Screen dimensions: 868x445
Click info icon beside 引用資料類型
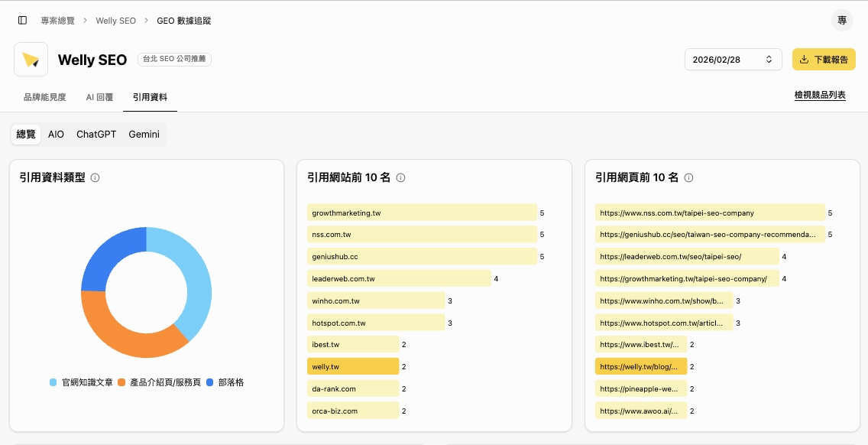click(x=96, y=177)
